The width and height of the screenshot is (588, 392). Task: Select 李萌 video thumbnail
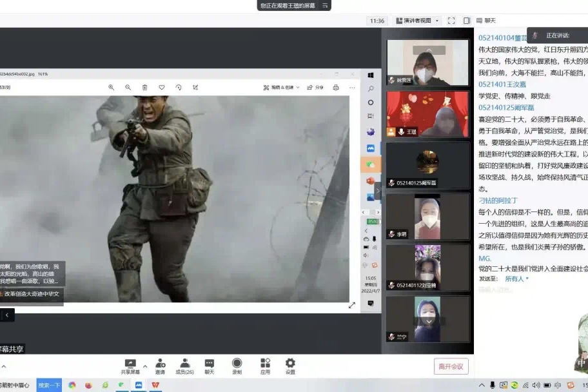click(x=427, y=217)
